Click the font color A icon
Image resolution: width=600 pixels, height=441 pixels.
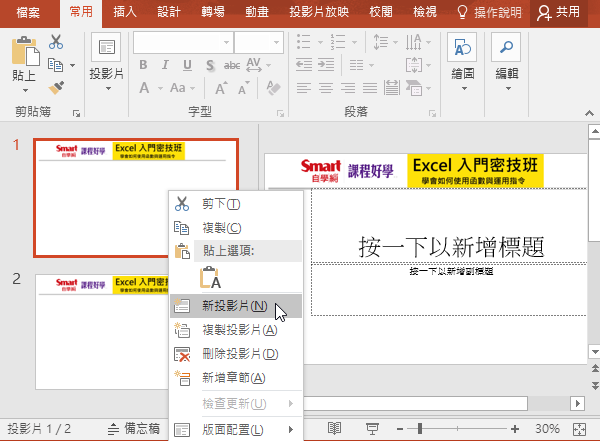point(144,88)
